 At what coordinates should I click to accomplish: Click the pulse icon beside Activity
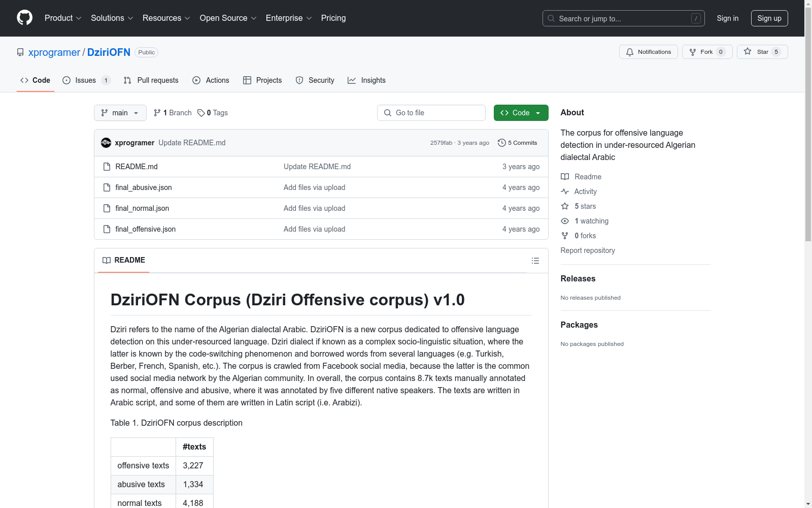coord(565,192)
